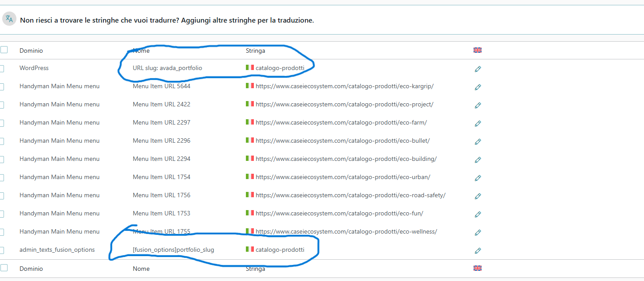Check the row for Menu Item URL 1756

2,196
